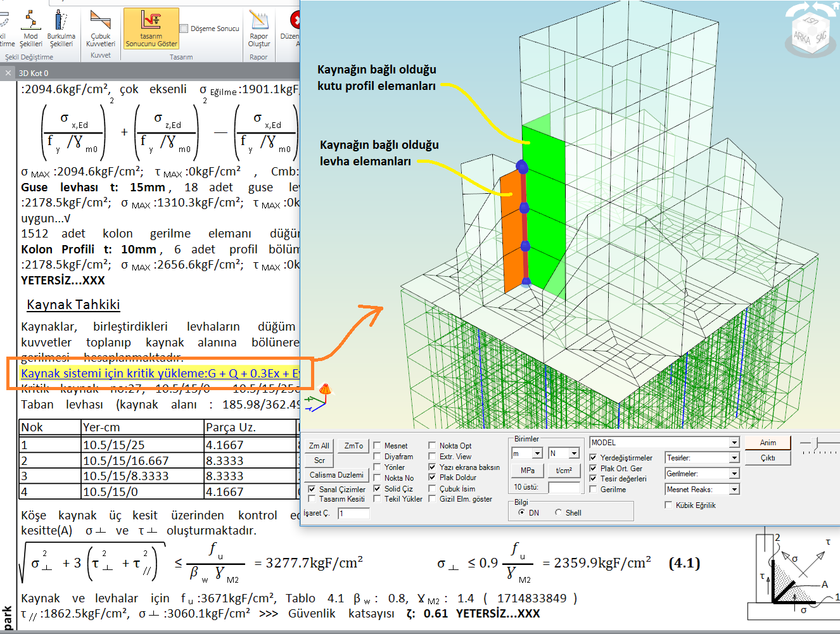Switch to the 3D Kot 0 tab

[34, 73]
